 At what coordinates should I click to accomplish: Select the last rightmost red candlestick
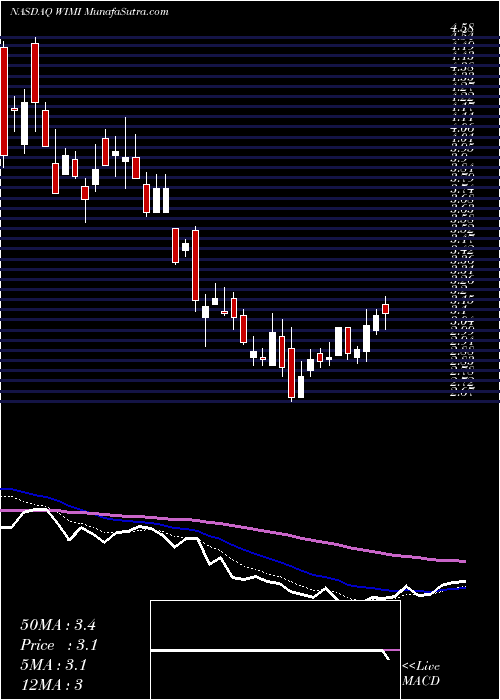point(385,309)
